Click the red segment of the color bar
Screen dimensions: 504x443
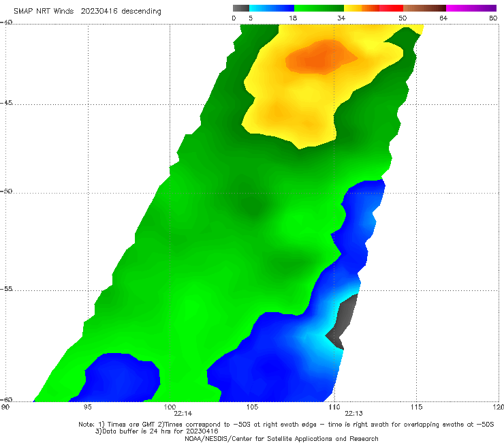(x=391, y=8)
